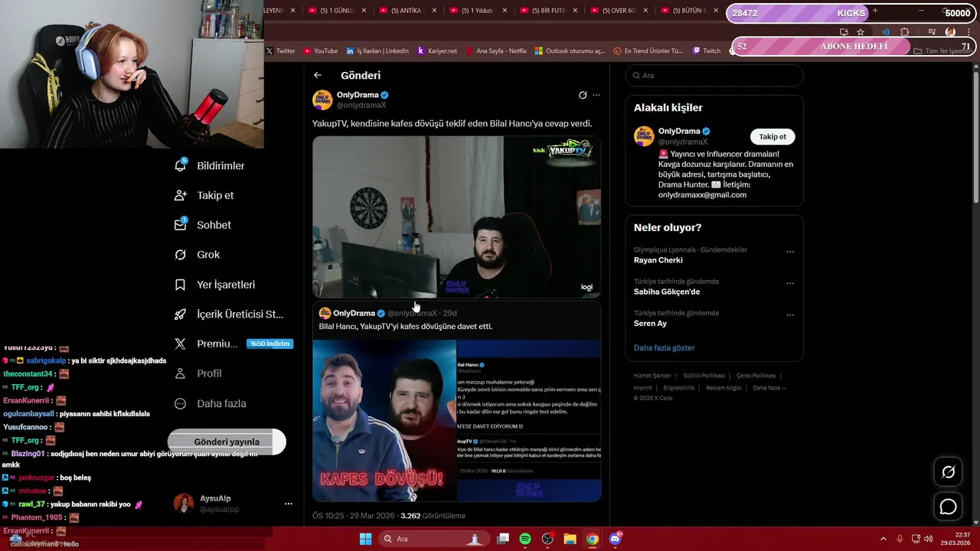Show hidden system tray icons
The image size is (980, 551).
(x=885, y=539)
